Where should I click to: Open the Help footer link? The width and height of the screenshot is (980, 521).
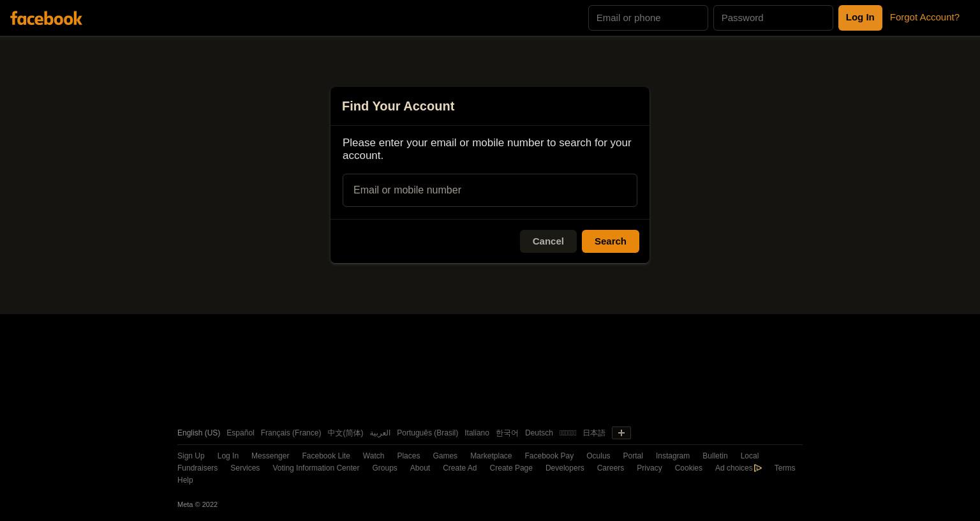click(x=185, y=480)
